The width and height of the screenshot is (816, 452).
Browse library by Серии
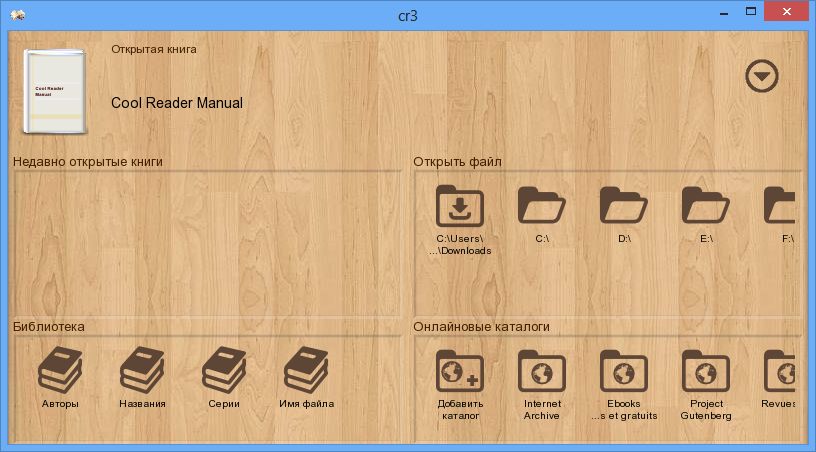click(224, 370)
